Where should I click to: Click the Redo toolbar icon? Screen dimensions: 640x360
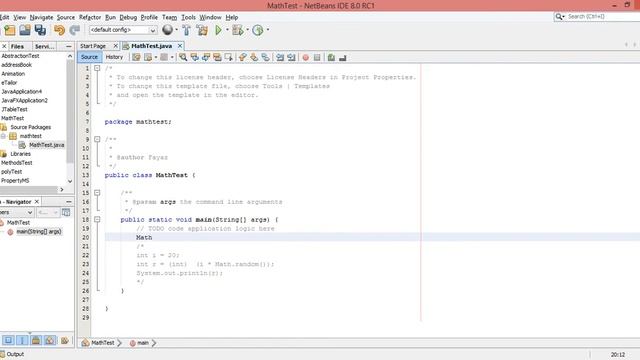click(x=75, y=30)
